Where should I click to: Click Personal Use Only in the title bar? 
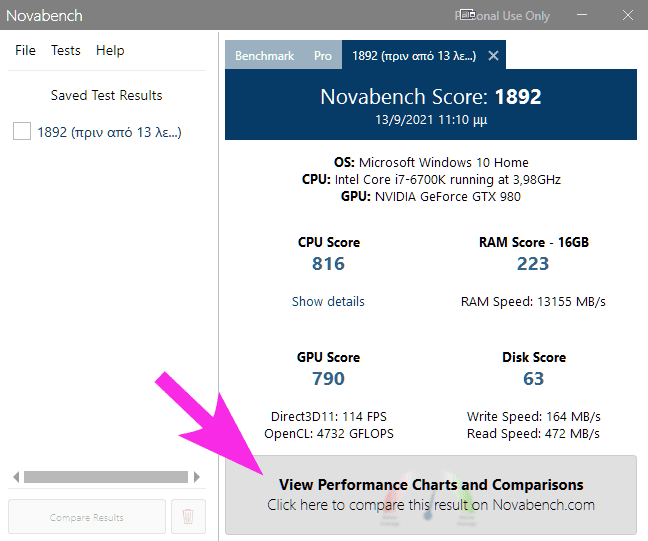502,16
